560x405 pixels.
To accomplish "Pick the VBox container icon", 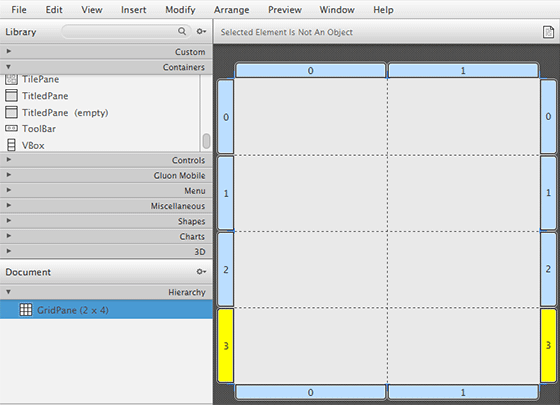I will pyautogui.click(x=11, y=145).
